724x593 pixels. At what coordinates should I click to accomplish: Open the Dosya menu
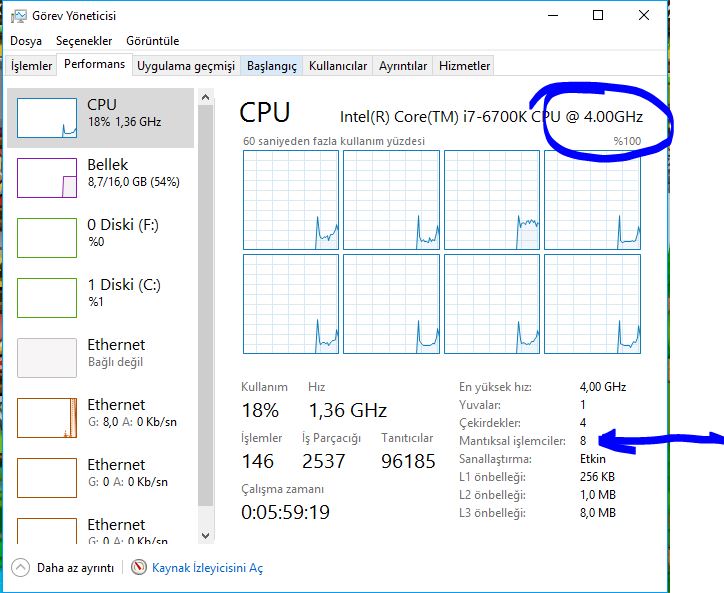[x=26, y=41]
